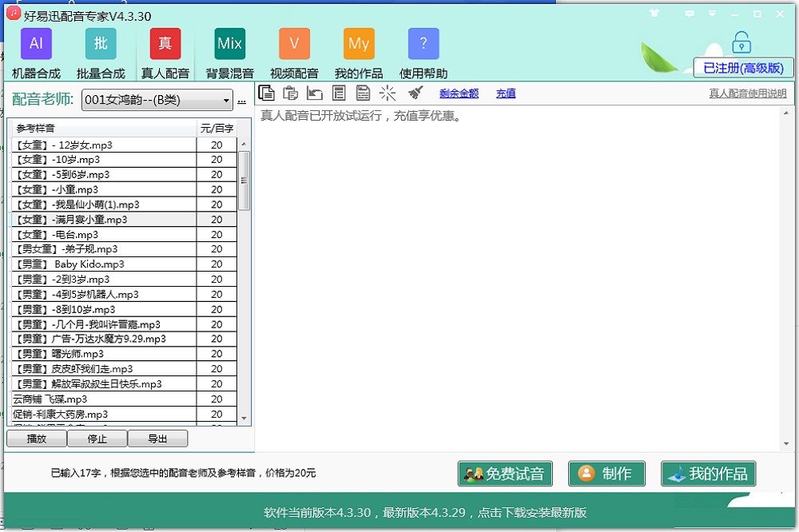Switch to the 真人配音 tab
Viewport: 799px width, 532px height.
[165, 54]
